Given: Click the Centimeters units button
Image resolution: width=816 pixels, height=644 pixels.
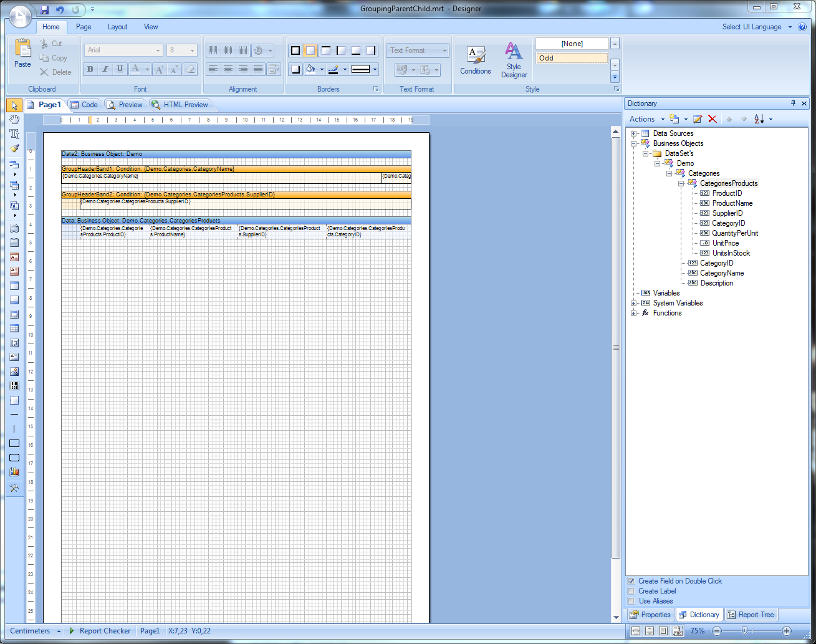Looking at the screenshot, I should pos(35,631).
